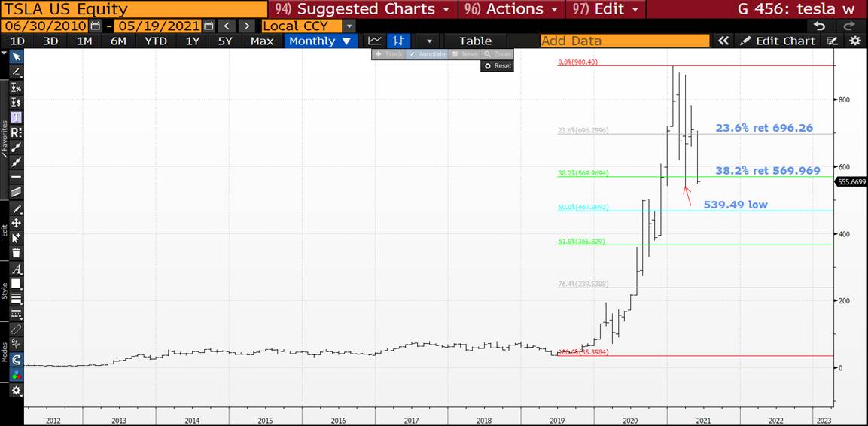The height and width of the screenshot is (426, 868).
Task: Click the RGB color circles icon
Action: pos(16,375)
